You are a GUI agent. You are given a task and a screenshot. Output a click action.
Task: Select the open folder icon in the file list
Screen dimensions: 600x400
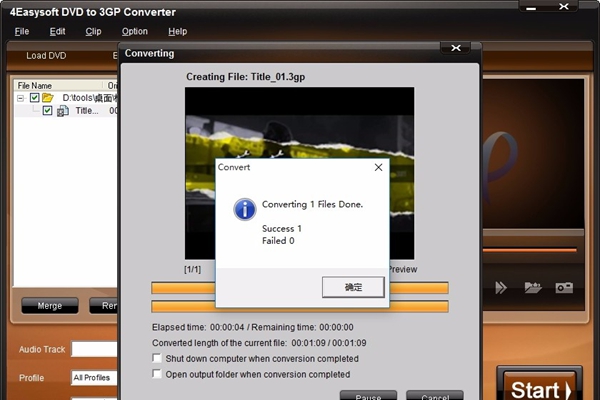48,98
